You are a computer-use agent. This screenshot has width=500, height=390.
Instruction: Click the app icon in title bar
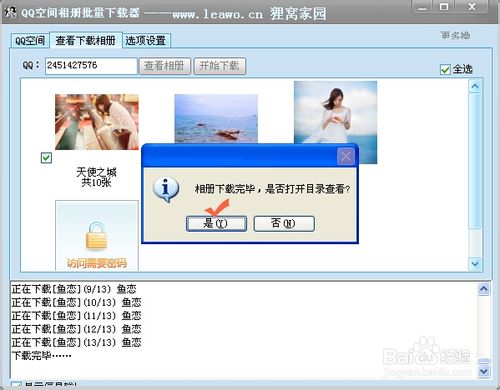click(x=11, y=13)
